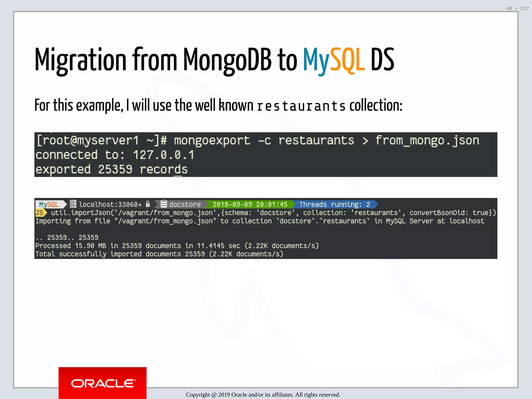Click the slide counter 49 / 137

(517, 9)
